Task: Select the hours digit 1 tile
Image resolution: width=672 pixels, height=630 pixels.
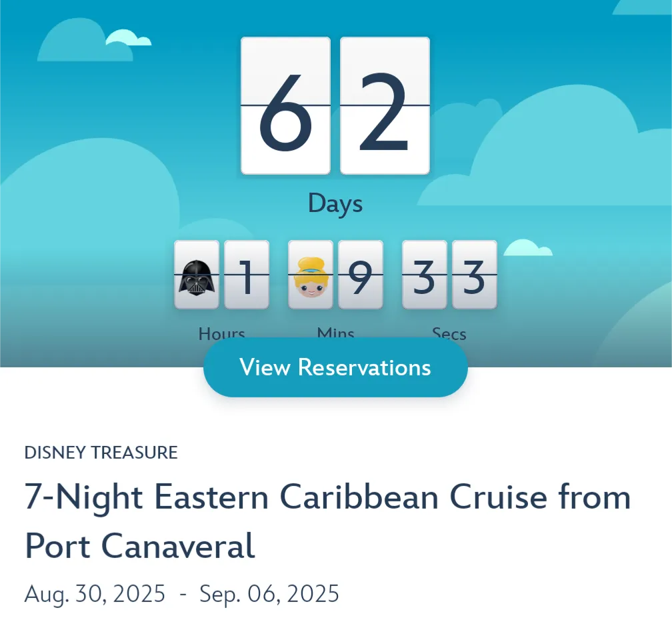Action: coord(247,275)
